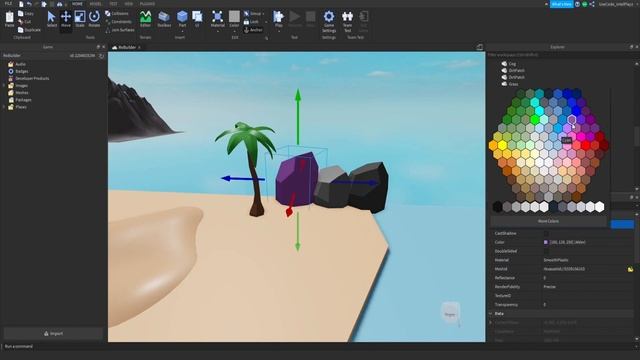Switch to the VIEW ribbon tab
This screenshot has width=640, height=360.
tap(129, 4)
